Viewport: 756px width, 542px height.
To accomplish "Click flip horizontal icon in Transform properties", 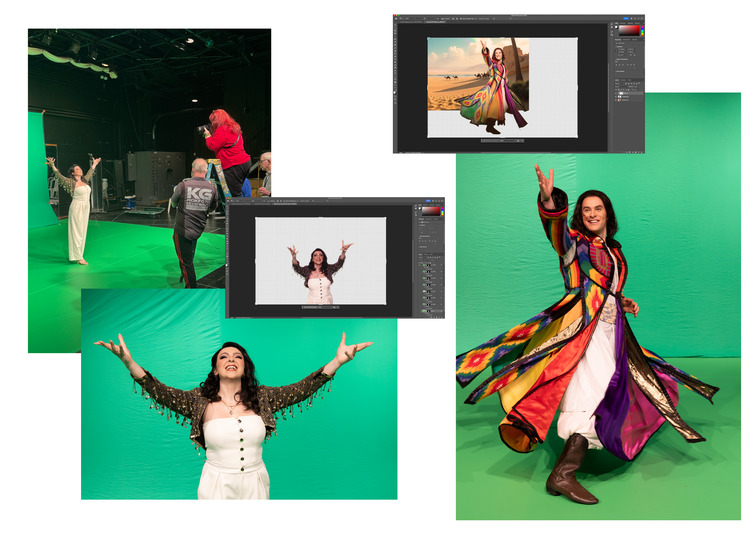I will tap(631, 55).
